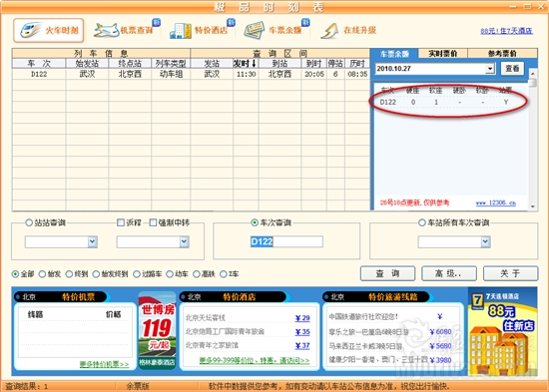The width and height of the screenshot is (549, 392).
Task: Click the ¥35 hotel price link
Action: click(x=302, y=332)
